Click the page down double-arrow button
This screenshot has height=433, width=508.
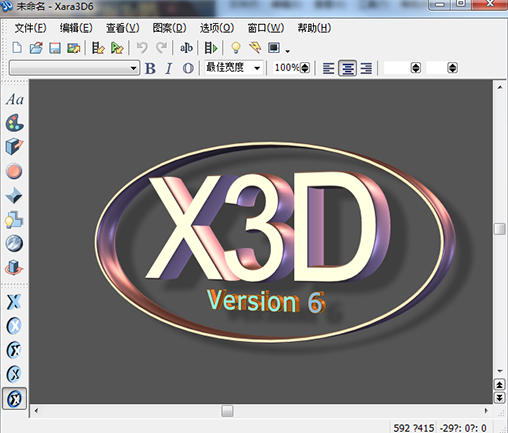point(499,397)
